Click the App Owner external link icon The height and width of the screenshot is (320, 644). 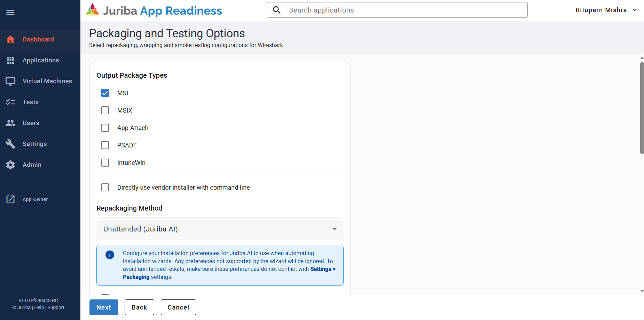[10, 199]
